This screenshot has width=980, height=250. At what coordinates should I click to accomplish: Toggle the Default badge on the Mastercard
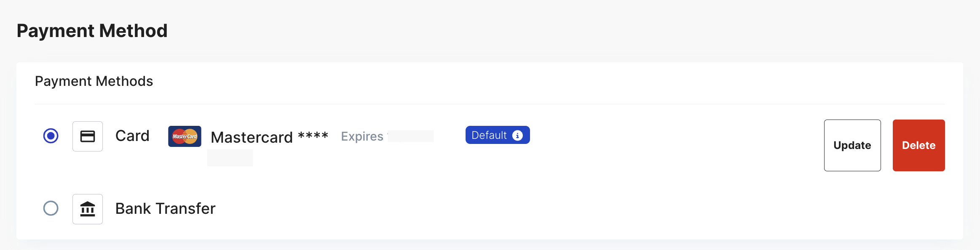pos(497,135)
